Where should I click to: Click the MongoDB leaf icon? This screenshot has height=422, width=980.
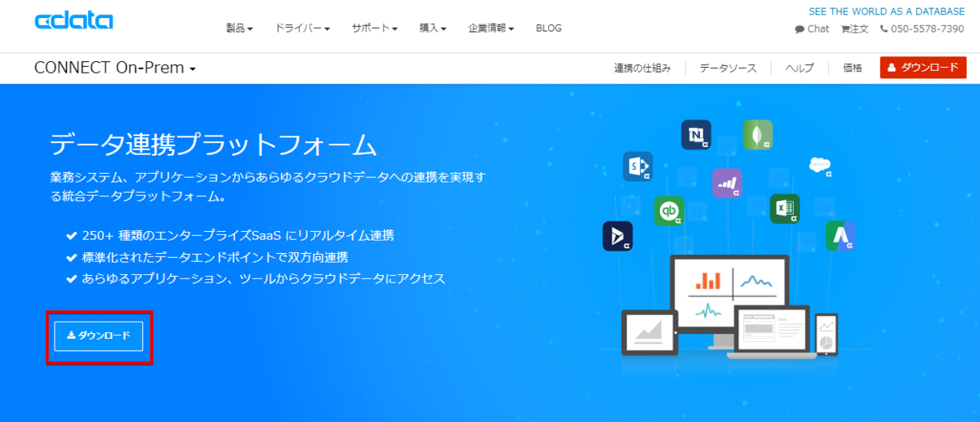[x=758, y=134]
